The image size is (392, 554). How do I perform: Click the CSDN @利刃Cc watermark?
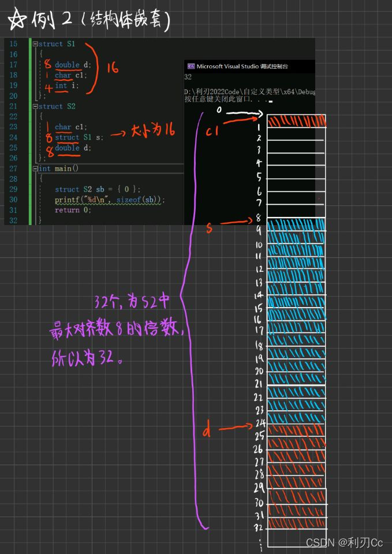(344, 542)
